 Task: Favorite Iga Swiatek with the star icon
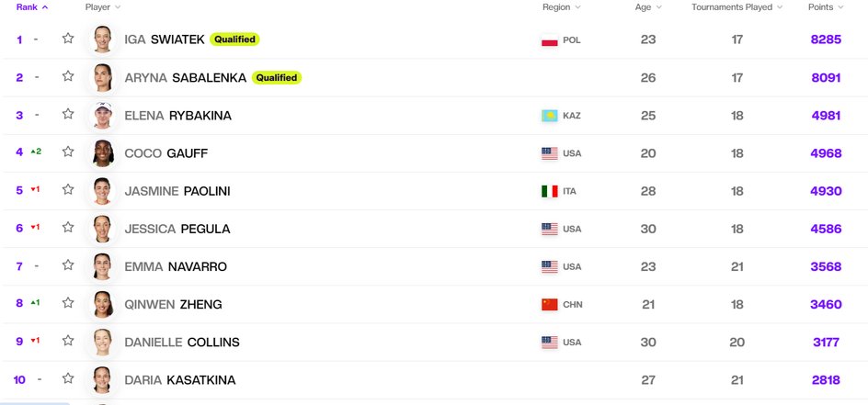[x=68, y=39]
